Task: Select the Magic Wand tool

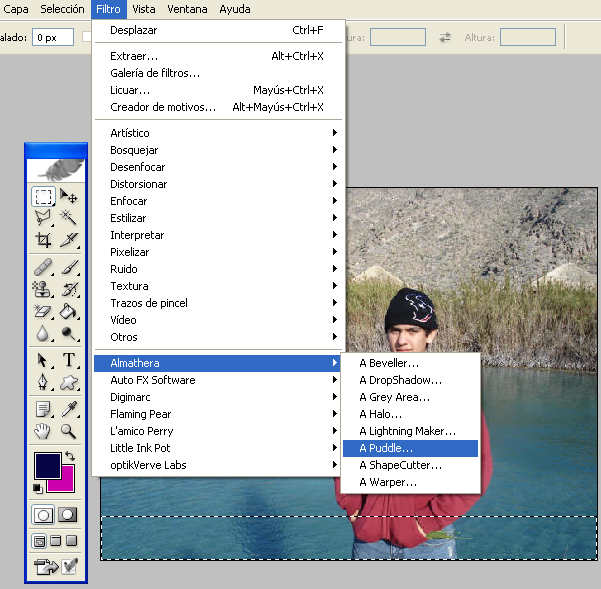Action: 69,217
